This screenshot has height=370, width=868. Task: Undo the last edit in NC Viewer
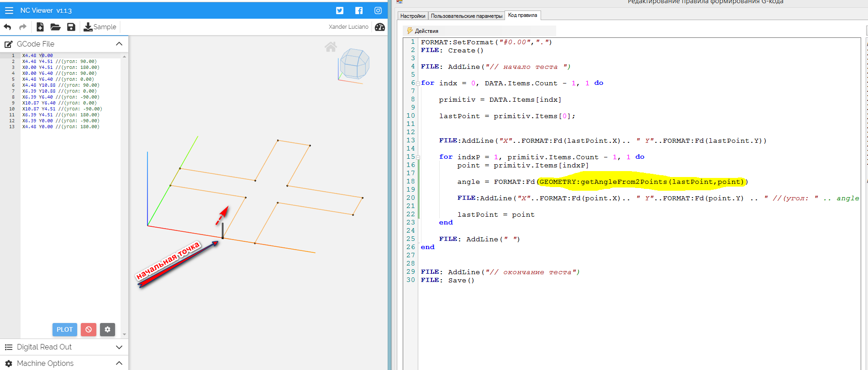(x=7, y=27)
